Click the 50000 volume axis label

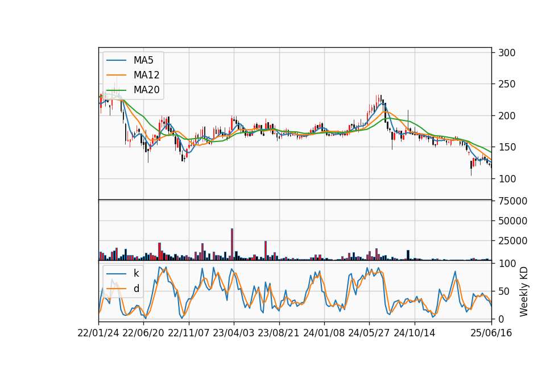pyautogui.click(x=512, y=221)
